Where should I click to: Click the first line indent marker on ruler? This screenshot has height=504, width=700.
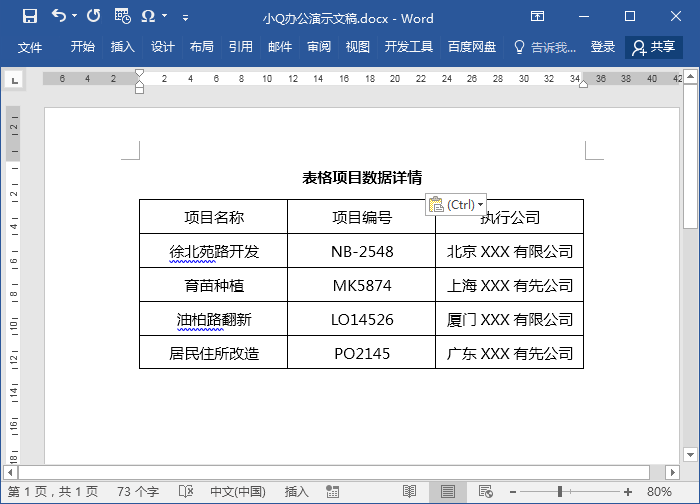pyautogui.click(x=139, y=73)
